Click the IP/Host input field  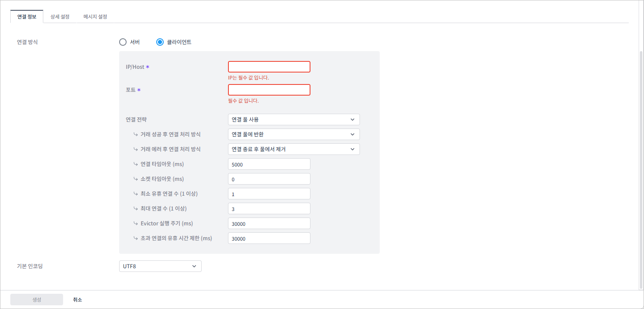click(269, 67)
